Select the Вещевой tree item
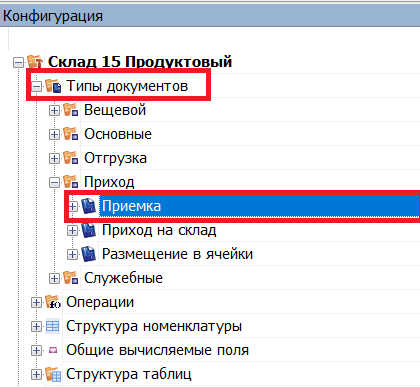The width and height of the screenshot is (420, 387). [115, 110]
